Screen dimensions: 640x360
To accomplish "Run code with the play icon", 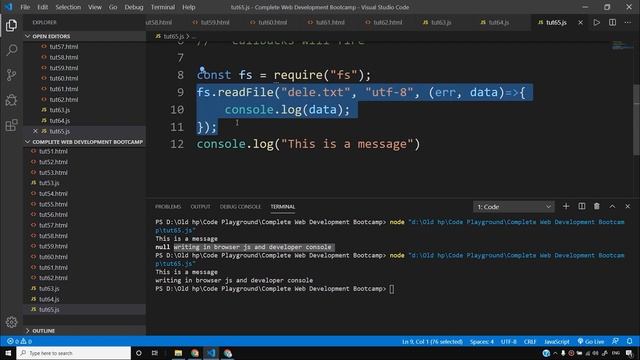I will pos(596,22).
